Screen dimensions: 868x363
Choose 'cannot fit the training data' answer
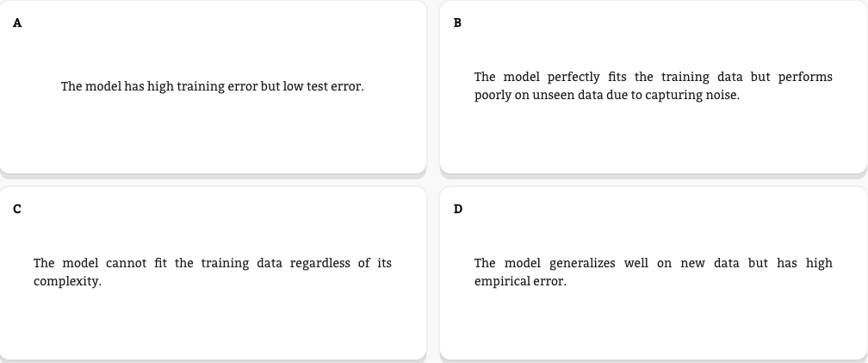coord(212,272)
